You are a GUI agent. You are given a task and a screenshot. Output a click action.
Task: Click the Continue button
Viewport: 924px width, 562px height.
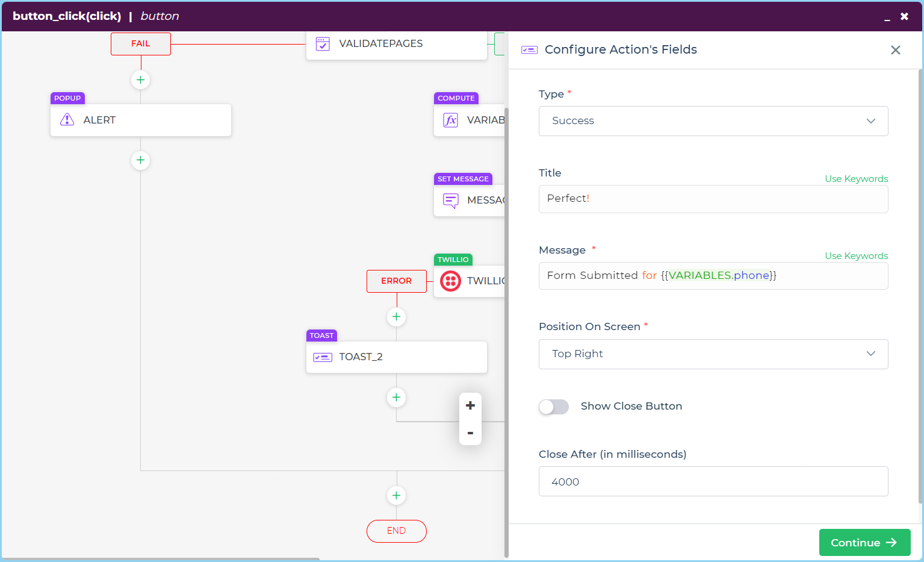pos(864,543)
